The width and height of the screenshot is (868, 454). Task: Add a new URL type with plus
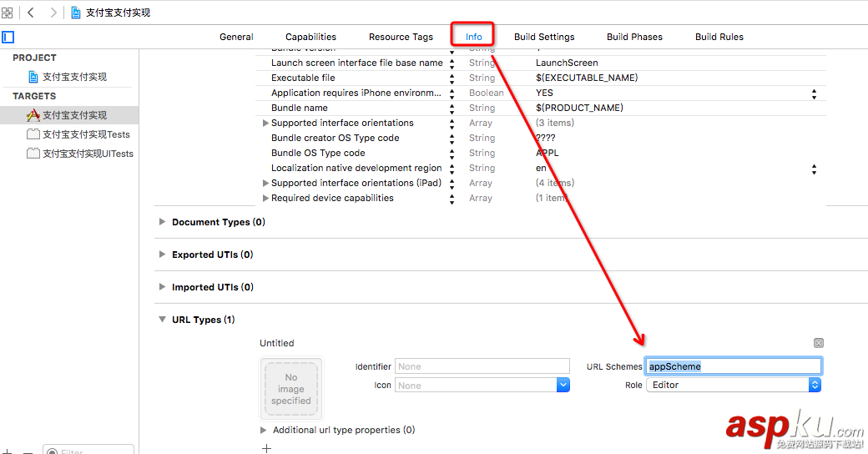point(266,448)
